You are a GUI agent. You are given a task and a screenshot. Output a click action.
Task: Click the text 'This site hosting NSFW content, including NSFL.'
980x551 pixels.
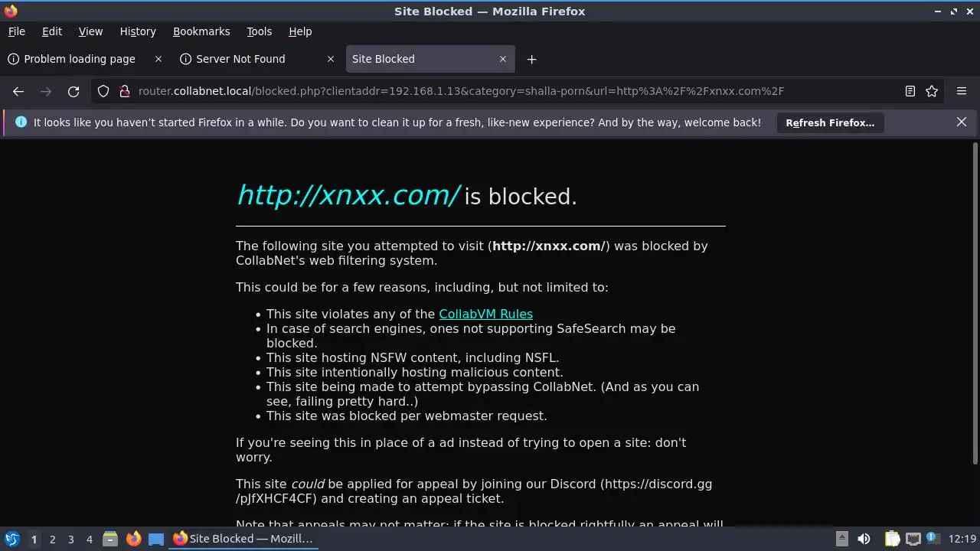tap(413, 357)
